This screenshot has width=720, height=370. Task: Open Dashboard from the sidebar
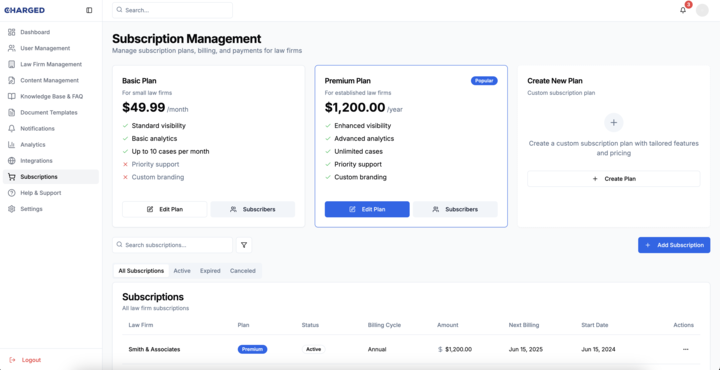[x=51, y=32]
